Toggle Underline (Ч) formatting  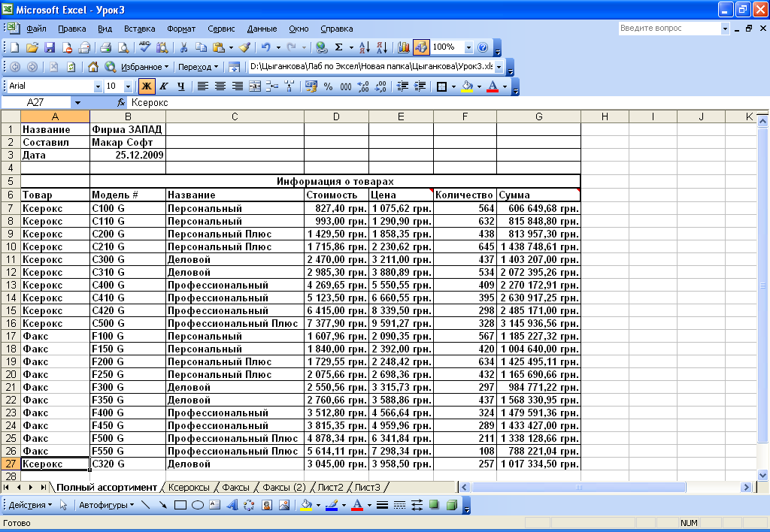181,87
